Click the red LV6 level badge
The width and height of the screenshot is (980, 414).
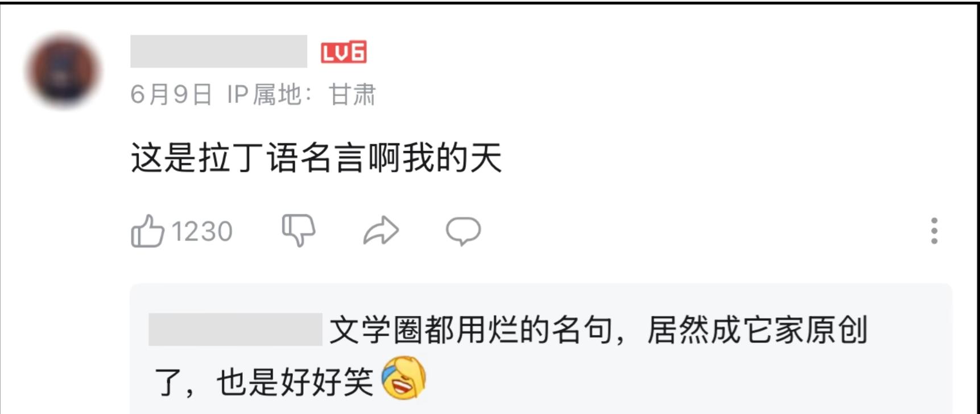pyautogui.click(x=344, y=52)
